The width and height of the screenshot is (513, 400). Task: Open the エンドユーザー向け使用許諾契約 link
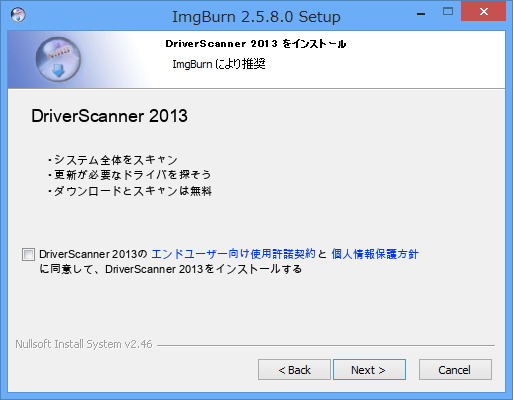click(233, 254)
